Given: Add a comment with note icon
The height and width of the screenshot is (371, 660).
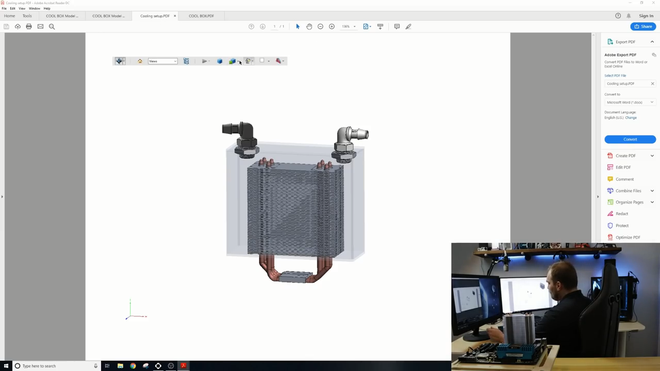Looking at the screenshot, I should coord(397,27).
